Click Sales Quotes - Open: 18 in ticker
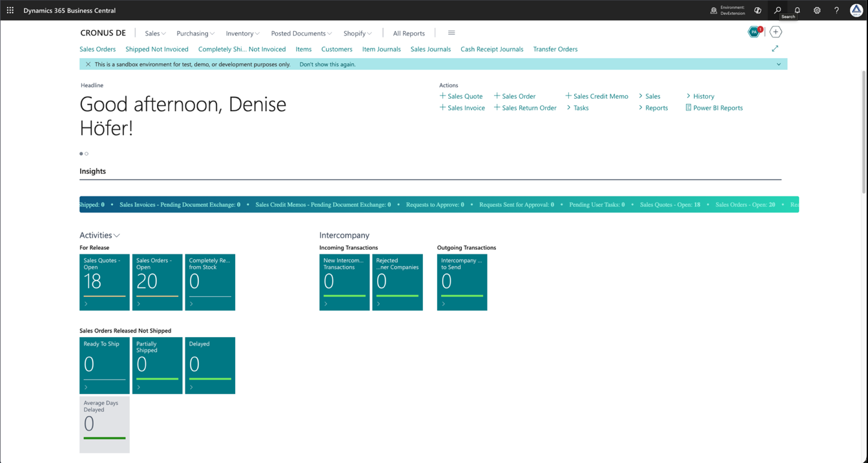Screen dimensions: 868x463 (x=670, y=205)
